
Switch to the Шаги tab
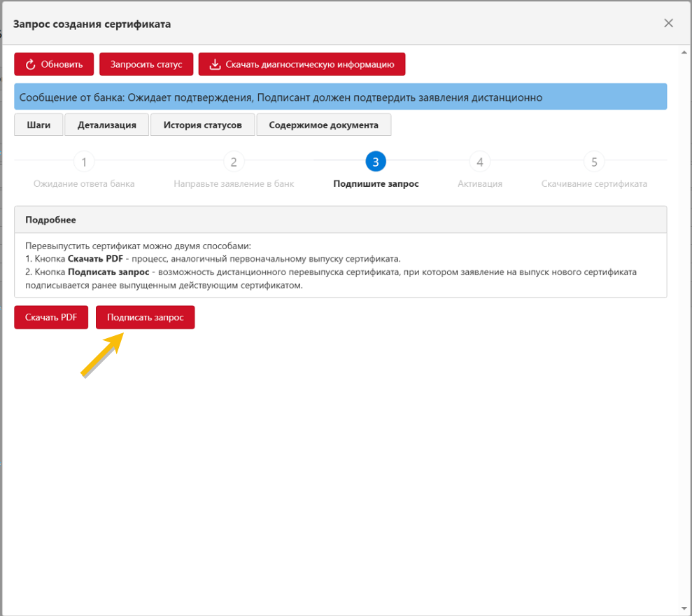[38, 125]
